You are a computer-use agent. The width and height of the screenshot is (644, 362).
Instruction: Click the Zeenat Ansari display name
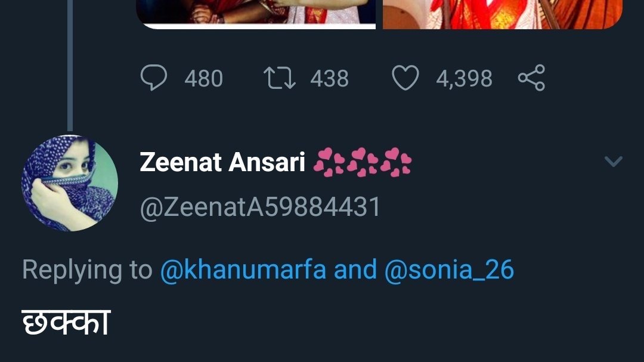[222, 162]
